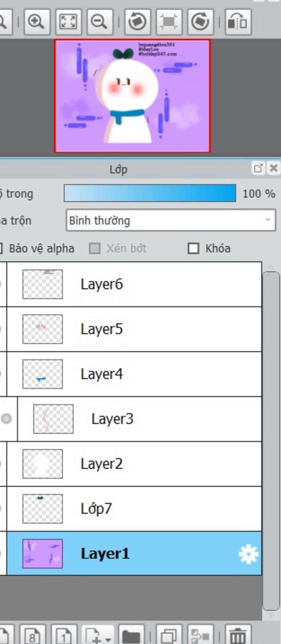Rotate the canvas view right

[201, 22]
